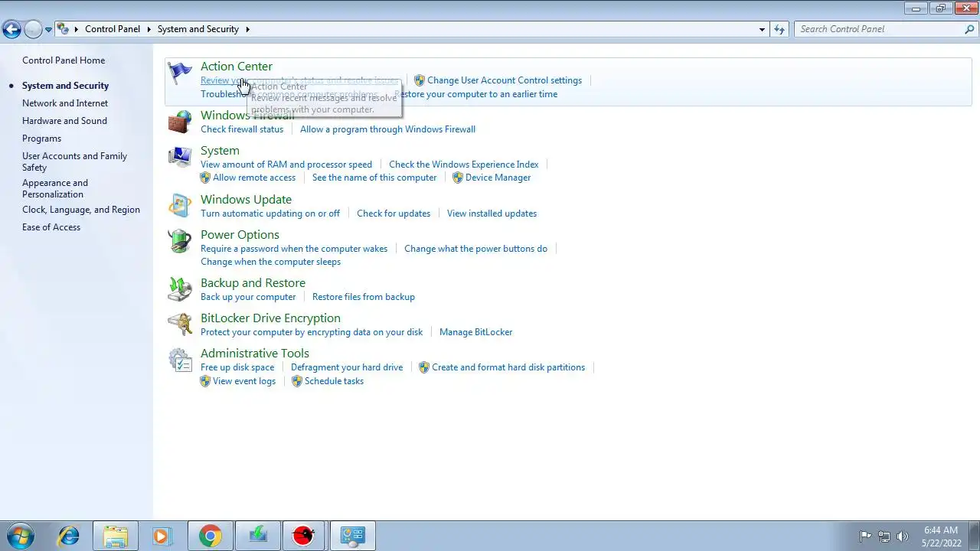
Task: Click the Back arrow navigation button
Action: (11, 29)
